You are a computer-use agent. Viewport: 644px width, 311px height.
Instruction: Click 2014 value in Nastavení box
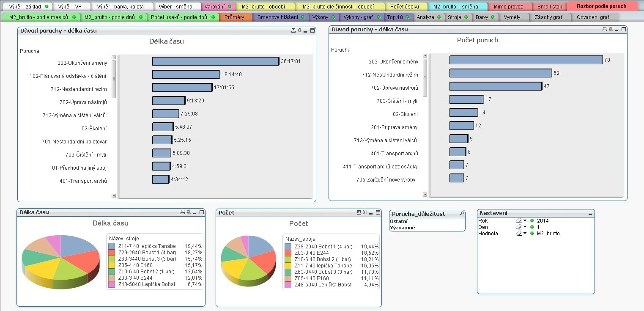(543, 220)
